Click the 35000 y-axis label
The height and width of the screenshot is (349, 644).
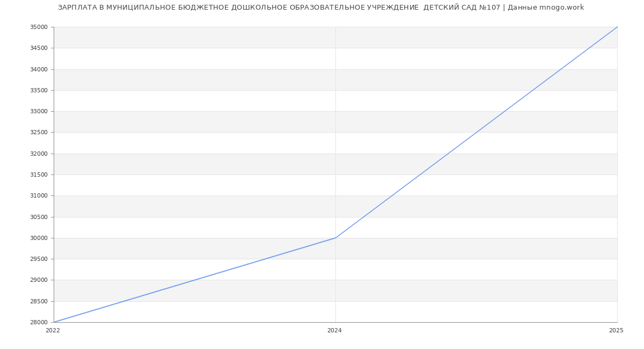coord(39,27)
